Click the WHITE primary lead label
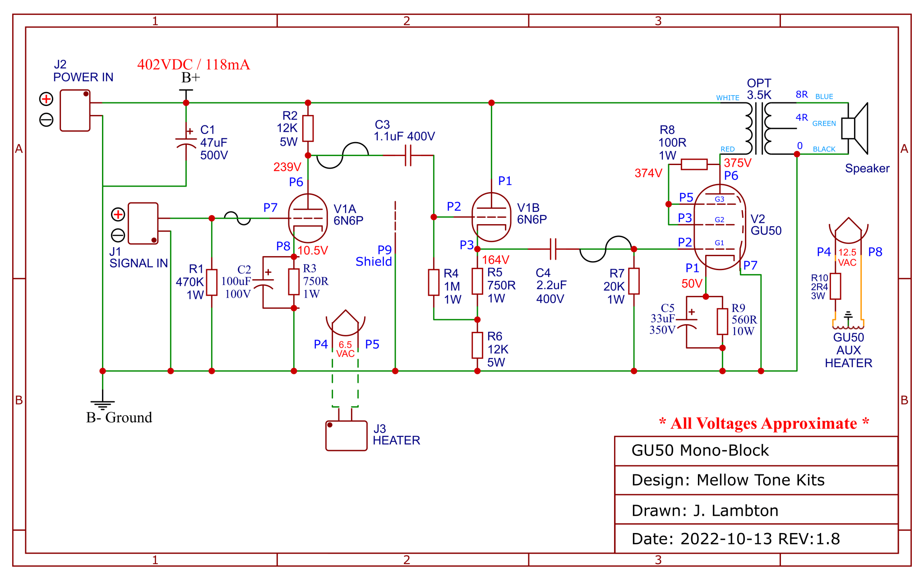Image resolution: width=924 pixels, height=579 pixels. pyautogui.click(x=728, y=98)
